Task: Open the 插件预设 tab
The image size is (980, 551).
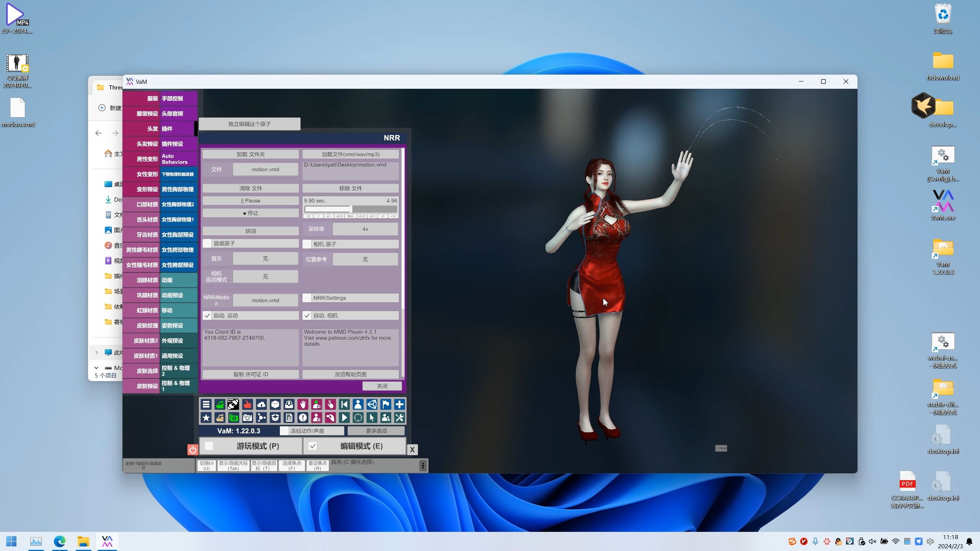Action: point(178,144)
